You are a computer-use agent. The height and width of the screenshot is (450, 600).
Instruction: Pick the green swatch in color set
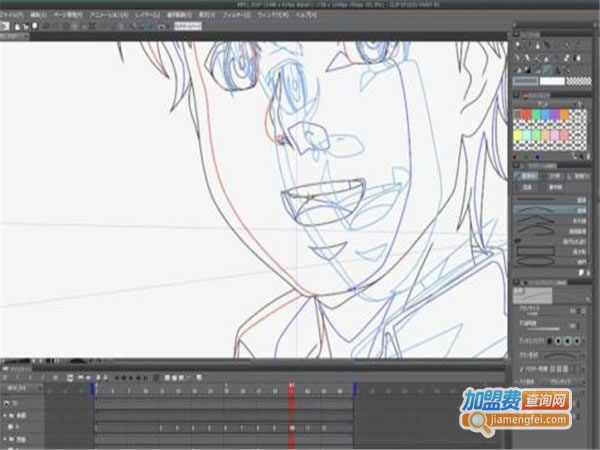pos(536,114)
